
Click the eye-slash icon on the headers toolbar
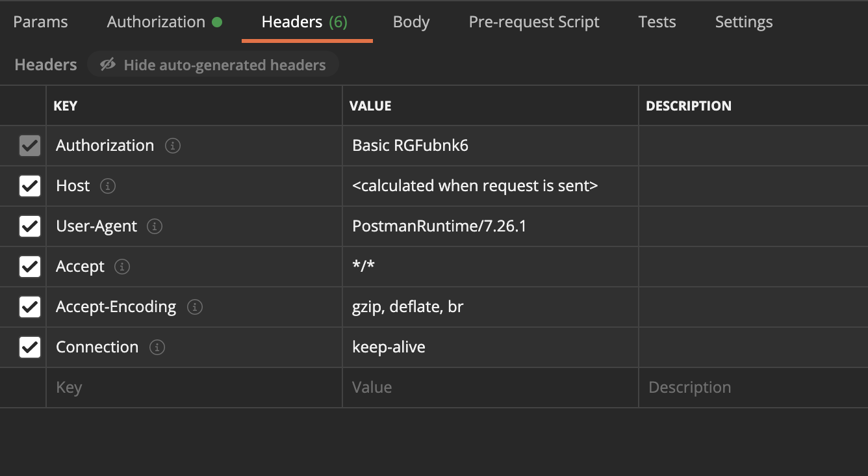[107, 64]
